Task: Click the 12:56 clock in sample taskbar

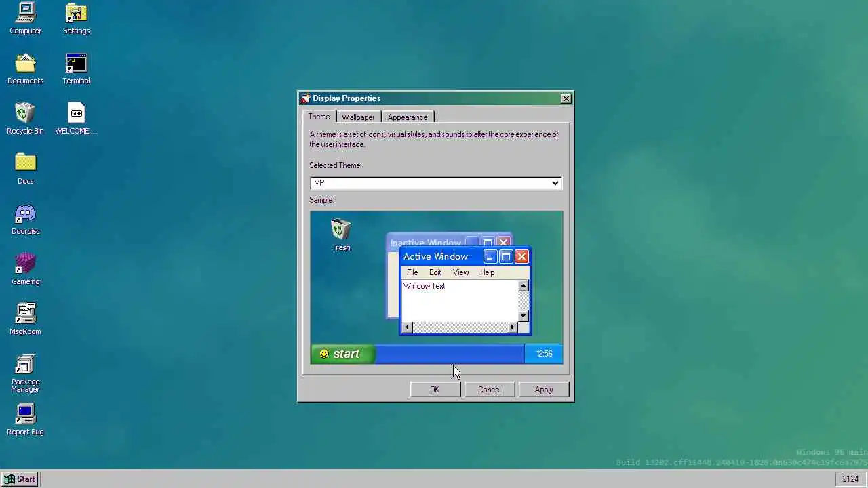Action: pos(544,354)
